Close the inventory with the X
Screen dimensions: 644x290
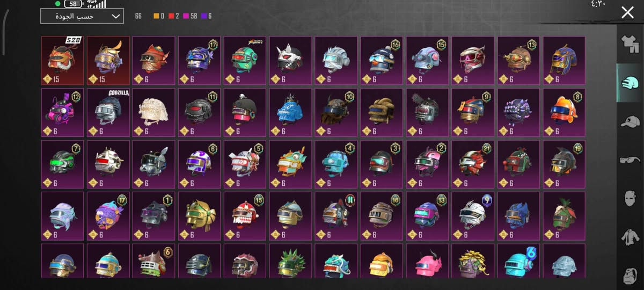(627, 13)
